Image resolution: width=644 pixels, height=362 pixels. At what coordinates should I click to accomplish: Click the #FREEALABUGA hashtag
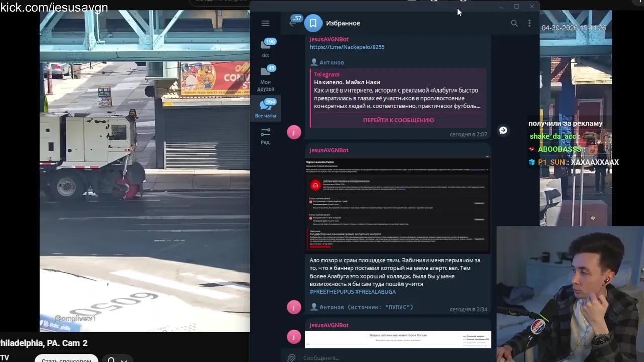pos(375,292)
